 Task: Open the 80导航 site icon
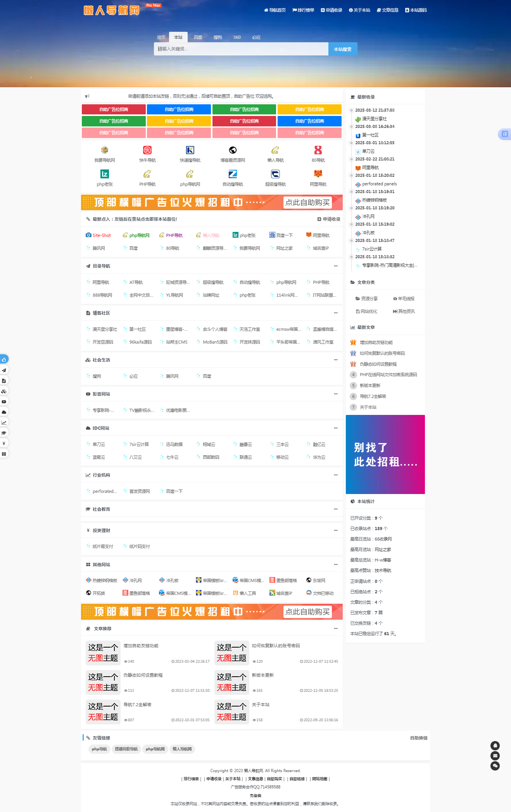[x=318, y=150]
